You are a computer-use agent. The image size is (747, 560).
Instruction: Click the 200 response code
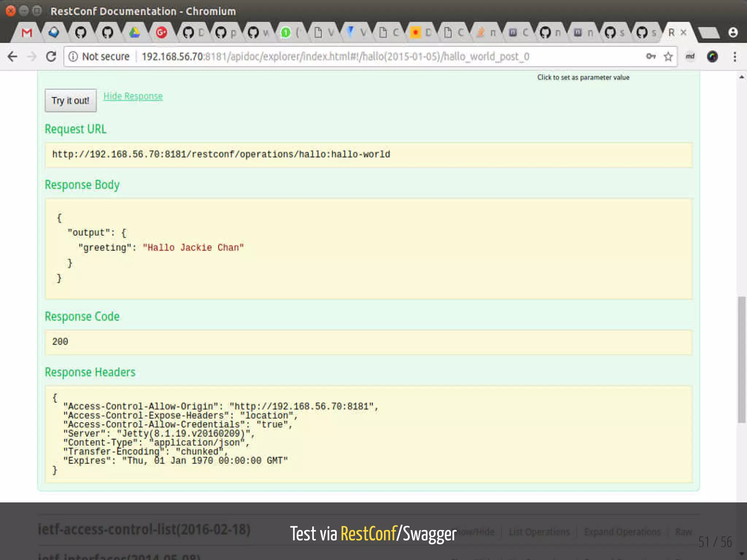[60, 342]
